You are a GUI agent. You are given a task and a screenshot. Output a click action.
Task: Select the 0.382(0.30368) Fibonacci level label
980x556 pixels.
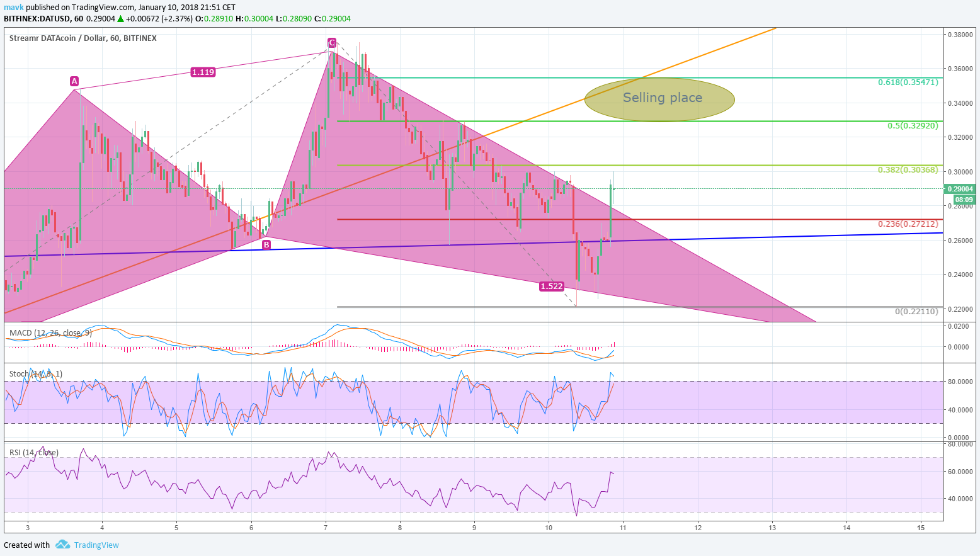click(x=908, y=170)
